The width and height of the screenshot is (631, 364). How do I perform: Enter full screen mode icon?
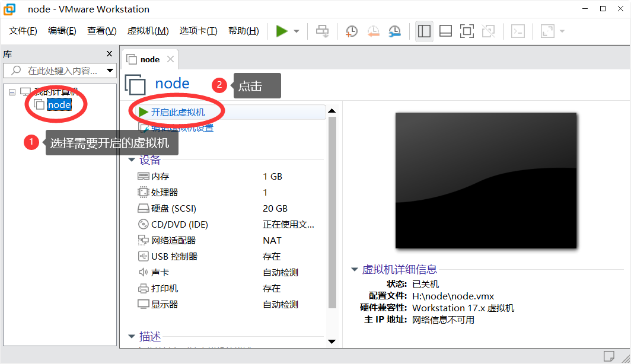point(467,31)
